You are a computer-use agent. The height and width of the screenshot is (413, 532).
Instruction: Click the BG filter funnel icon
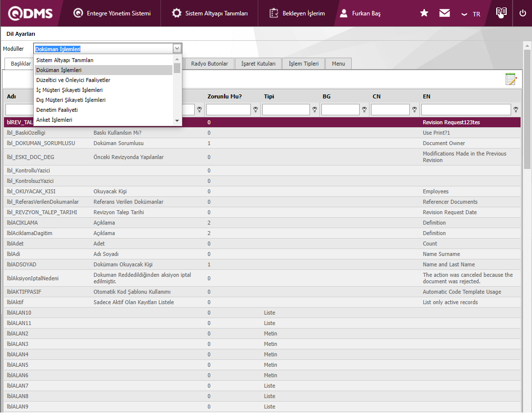click(x=364, y=110)
